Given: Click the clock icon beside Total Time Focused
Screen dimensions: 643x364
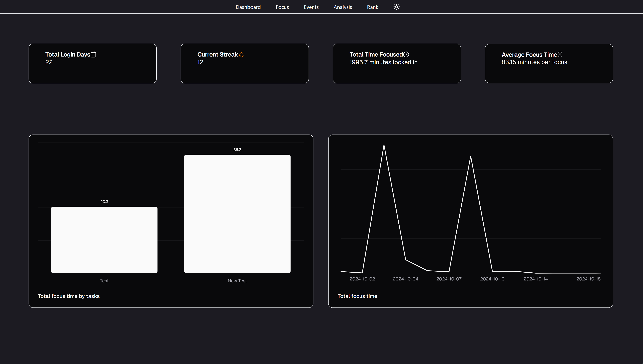Looking at the screenshot, I should pos(406,55).
